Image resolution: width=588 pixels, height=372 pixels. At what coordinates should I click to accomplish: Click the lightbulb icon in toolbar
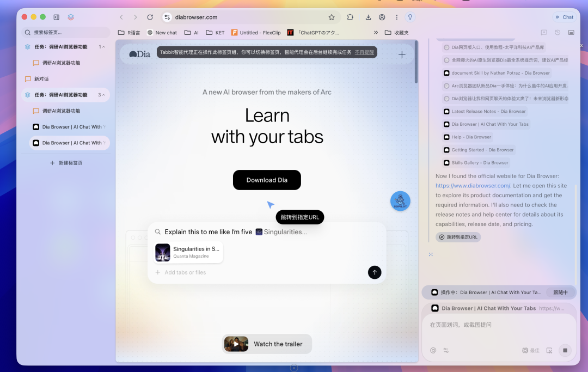click(411, 17)
